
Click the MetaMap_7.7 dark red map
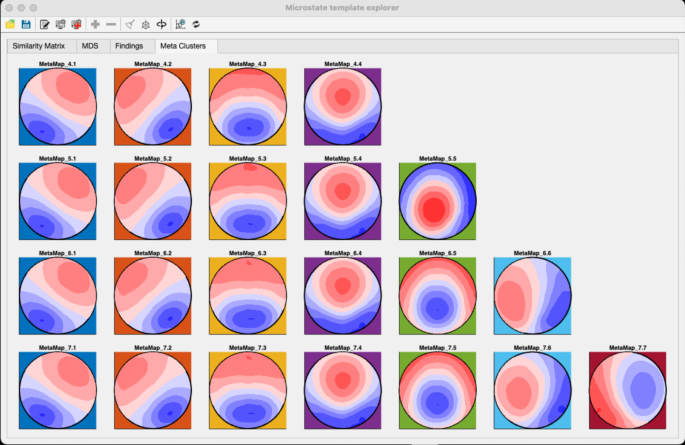pyautogui.click(x=627, y=390)
